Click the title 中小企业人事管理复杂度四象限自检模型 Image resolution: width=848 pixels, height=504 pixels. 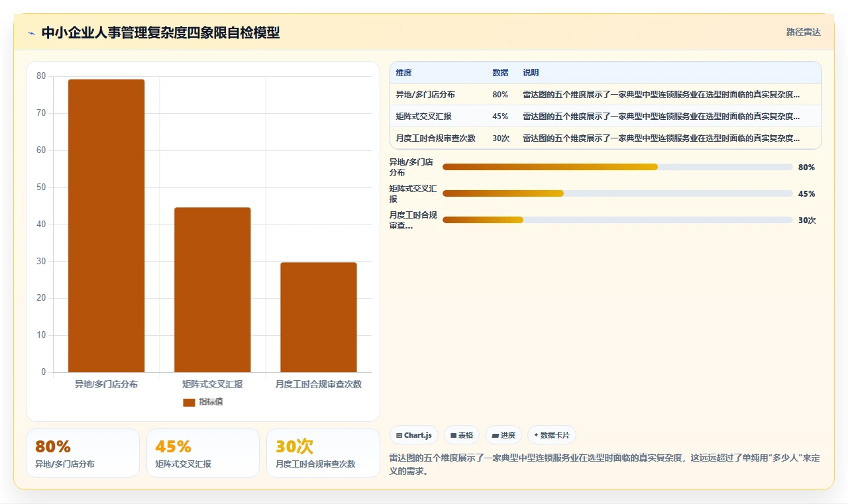[160, 32]
